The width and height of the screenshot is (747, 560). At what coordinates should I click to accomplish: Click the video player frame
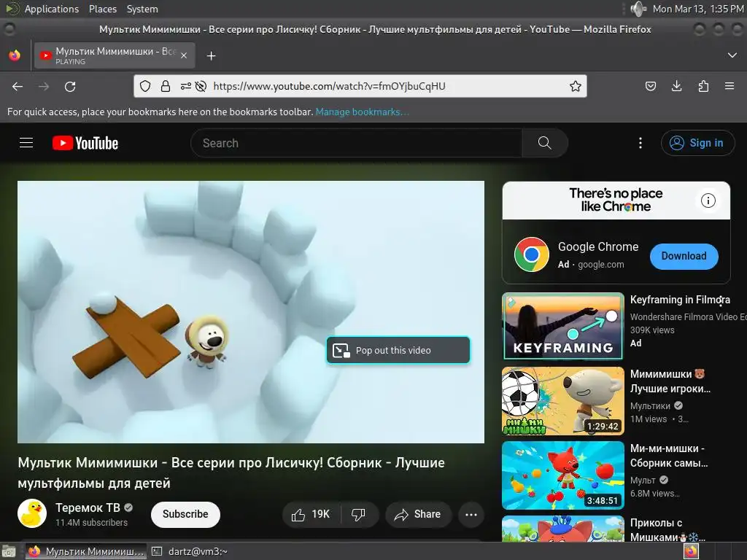pyautogui.click(x=251, y=312)
